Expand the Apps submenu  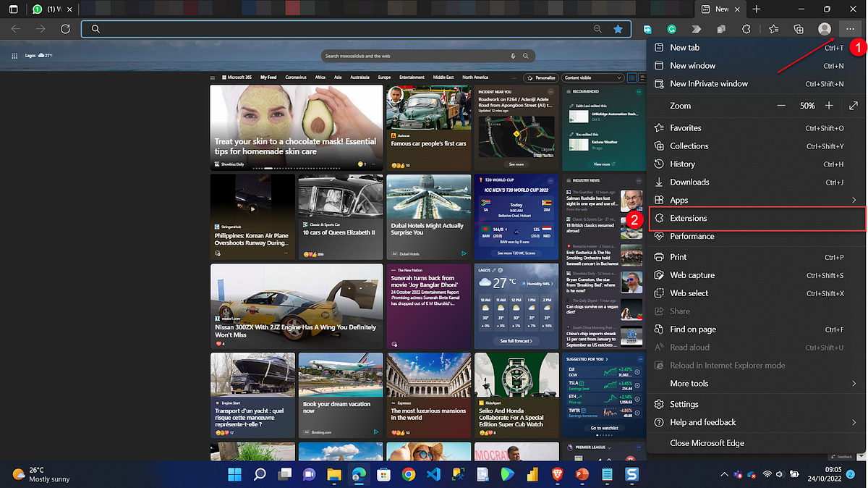[756, 200]
